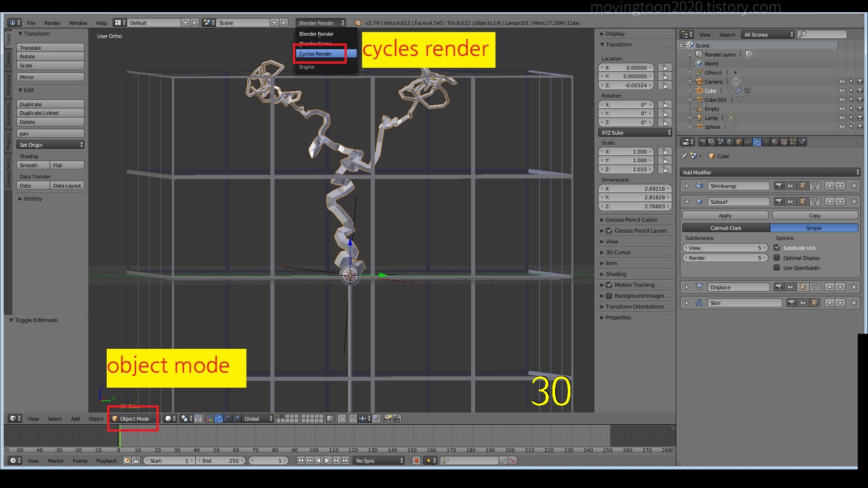Toggle the Camera visibility eye in outliner
The width and height of the screenshot is (868, 488).
(x=842, y=81)
